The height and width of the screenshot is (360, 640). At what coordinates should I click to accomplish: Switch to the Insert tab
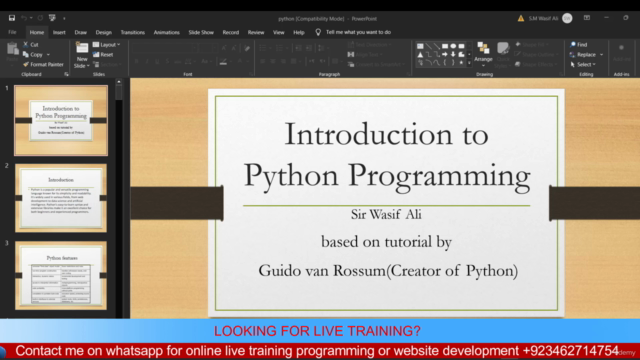coord(59,32)
